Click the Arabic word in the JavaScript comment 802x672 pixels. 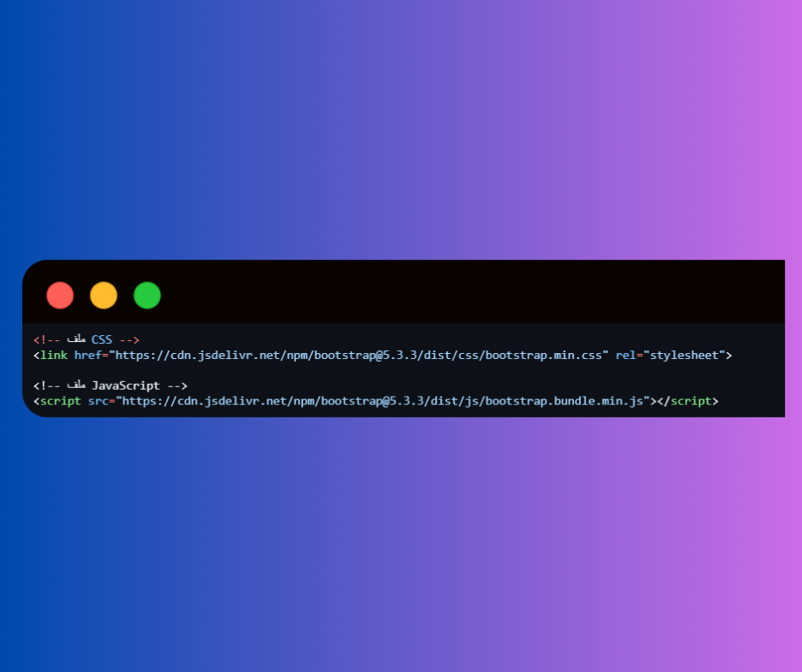tap(76, 384)
